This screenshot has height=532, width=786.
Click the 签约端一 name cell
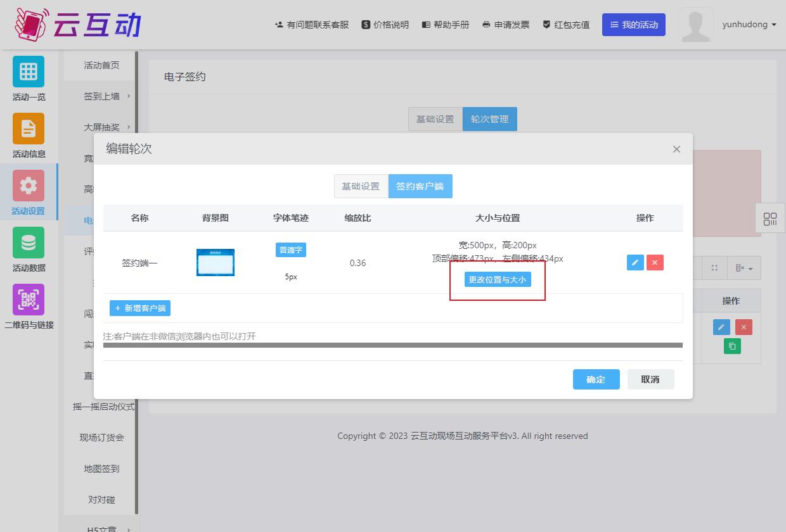tap(139, 263)
